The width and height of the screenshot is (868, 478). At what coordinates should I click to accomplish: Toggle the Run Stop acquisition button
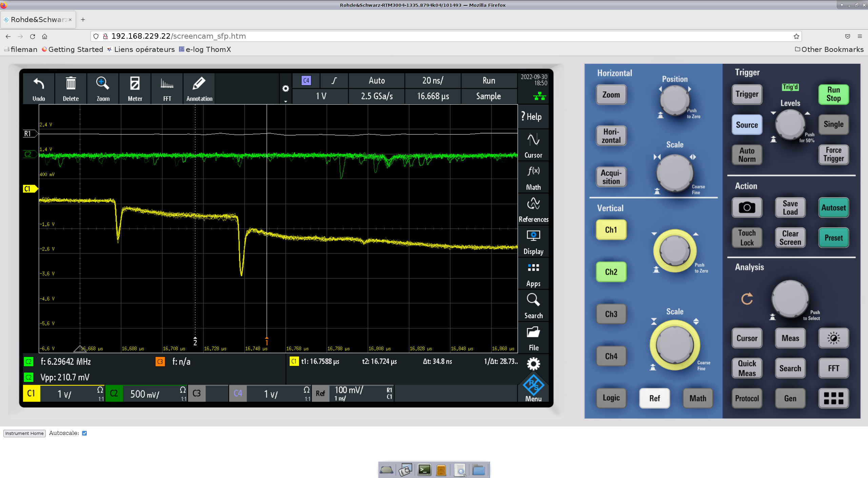click(833, 94)
